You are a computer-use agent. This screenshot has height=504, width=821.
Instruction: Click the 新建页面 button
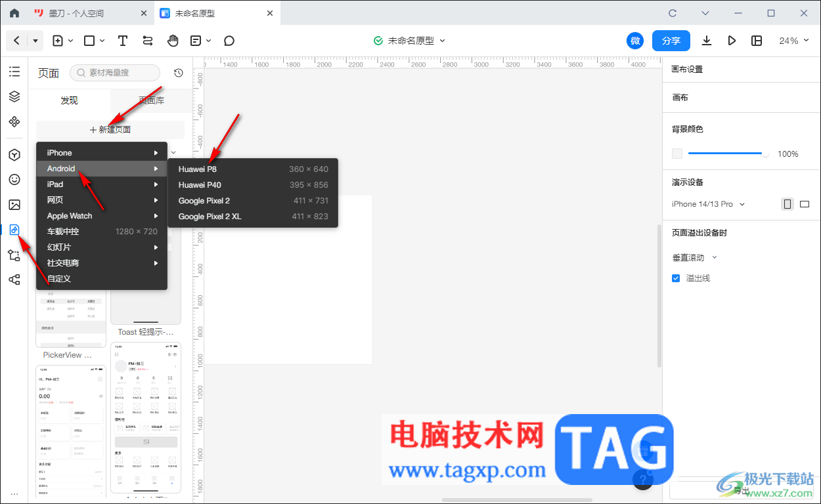point(110,130)
